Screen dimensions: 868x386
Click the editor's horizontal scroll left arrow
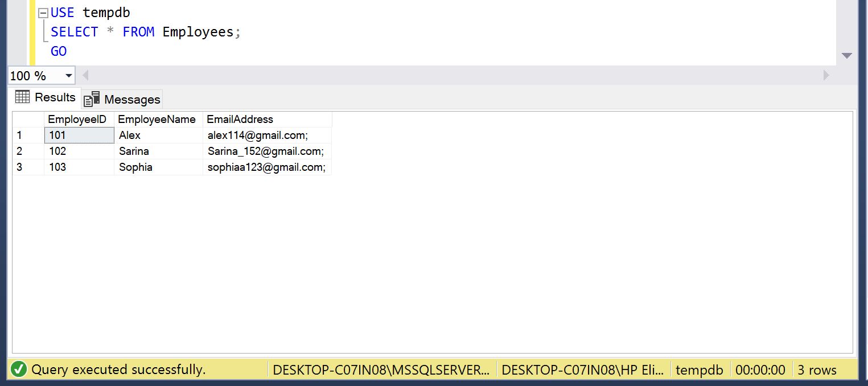point(85,75)
